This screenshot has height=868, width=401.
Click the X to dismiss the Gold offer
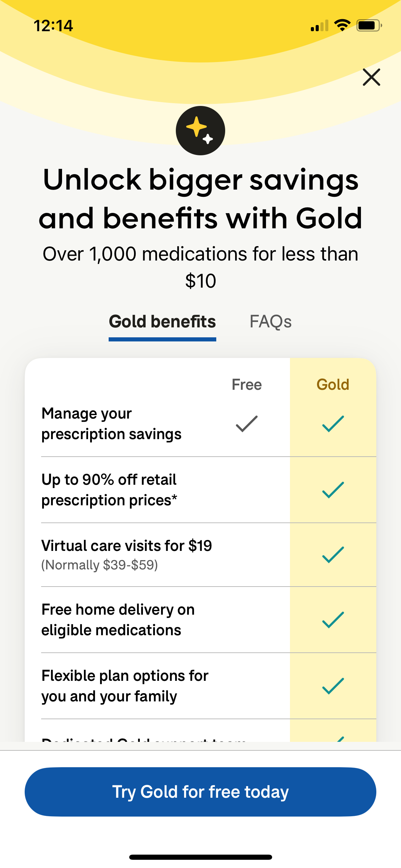pyautogui.click(x=372, y=77)
